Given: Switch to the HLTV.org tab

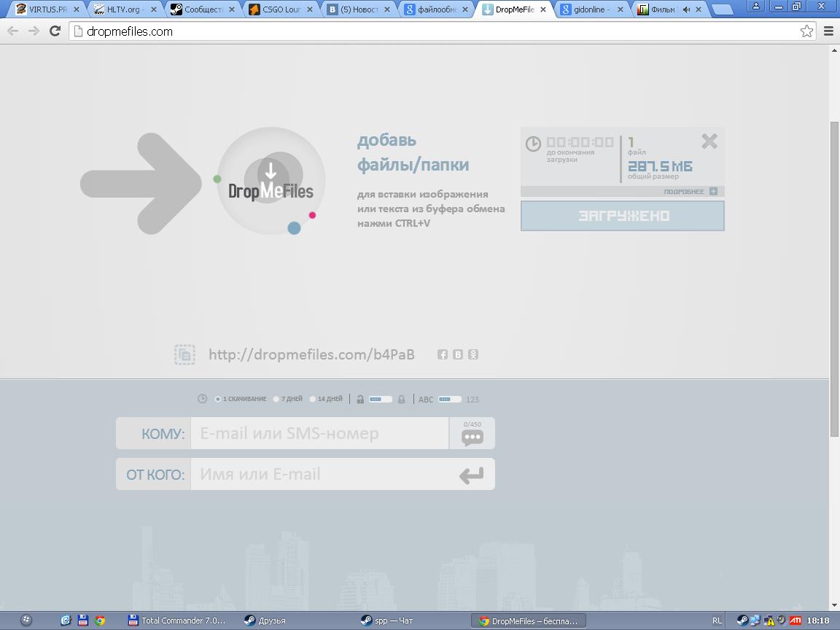Looking at the screenshot, I should (124, 9).
